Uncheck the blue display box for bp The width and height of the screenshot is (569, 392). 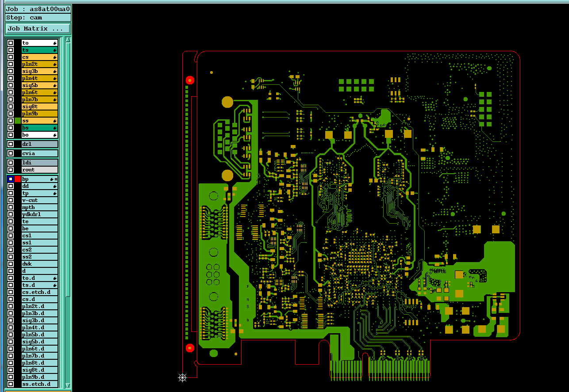[x=11, y=179]
